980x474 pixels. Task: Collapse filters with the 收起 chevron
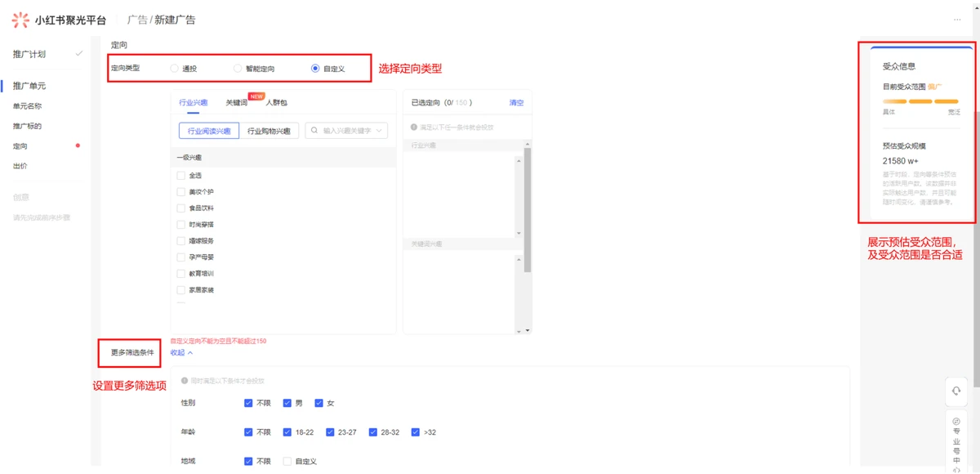190,353
